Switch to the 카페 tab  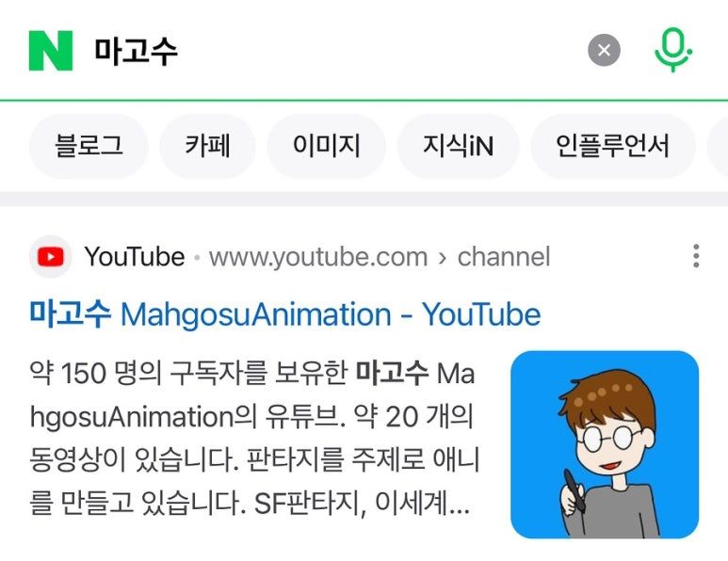coord(207,146)
